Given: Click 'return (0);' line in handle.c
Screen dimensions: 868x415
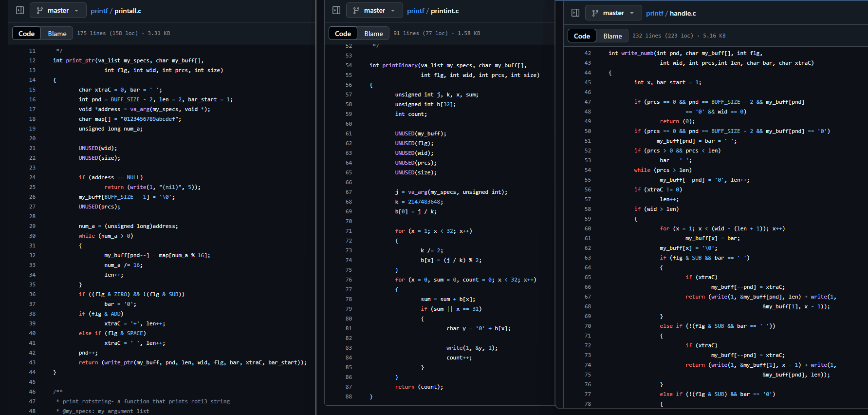Looking at the screenshot, I should (678, 121).
